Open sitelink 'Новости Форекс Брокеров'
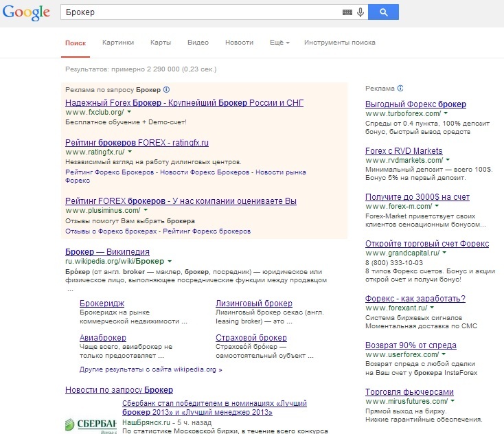Screen dimensions: 504x434 click(x=205, y=172)
